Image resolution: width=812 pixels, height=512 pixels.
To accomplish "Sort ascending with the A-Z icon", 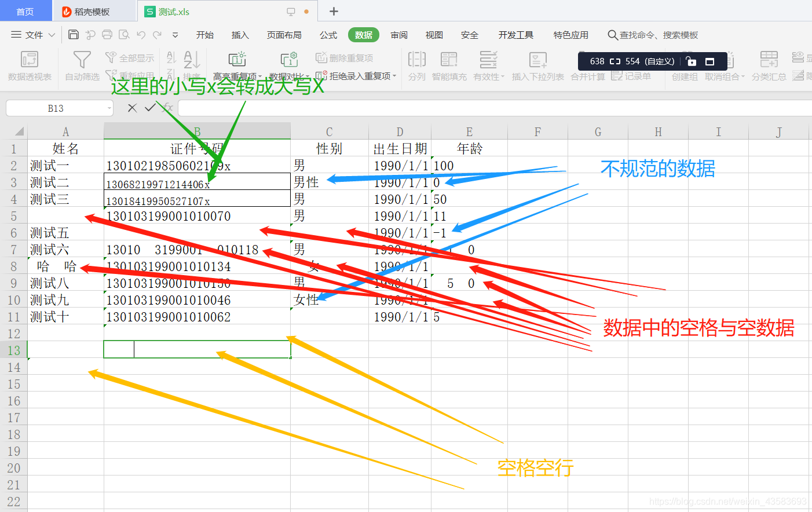I will [171, 57].
